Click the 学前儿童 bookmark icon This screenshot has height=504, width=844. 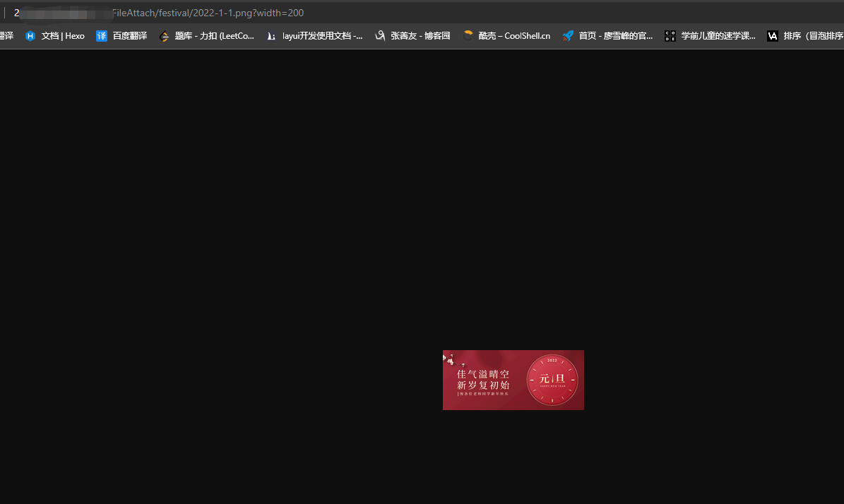pyautogui.click(x=670, y=36)
